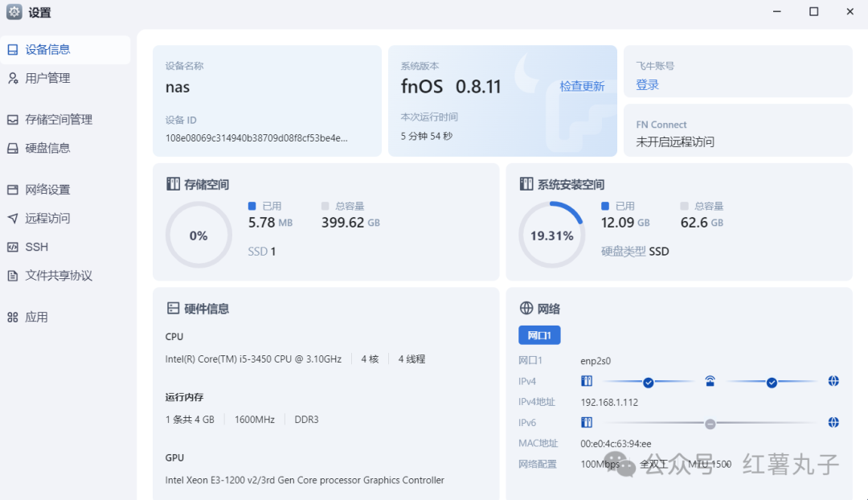This screenshot has width=868, height=500.
Task: Click the IPv4 row device icon
Action: tap(586, 381)
